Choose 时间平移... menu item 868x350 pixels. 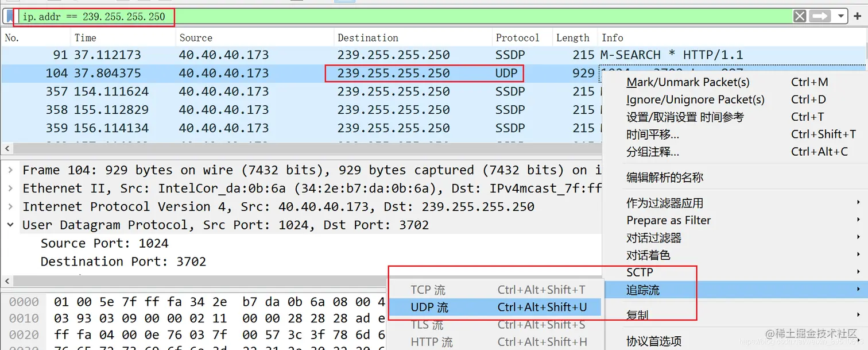[x=735, y=134]
